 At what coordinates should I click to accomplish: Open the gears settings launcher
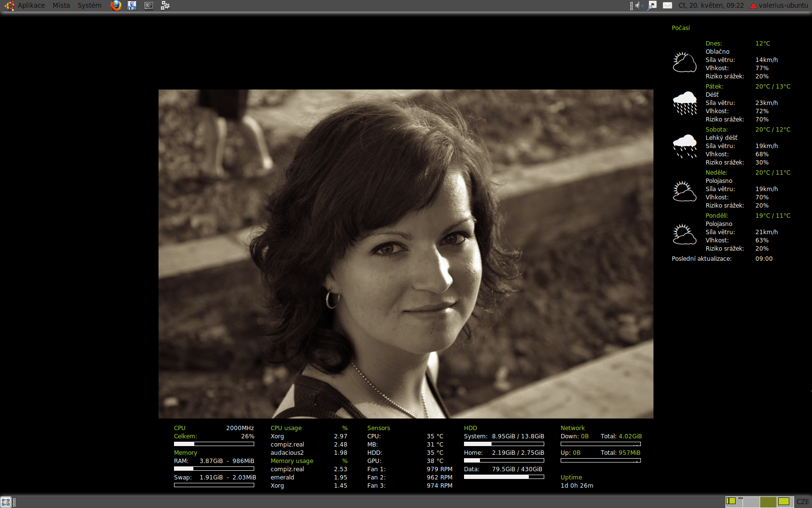pos(165,5)
